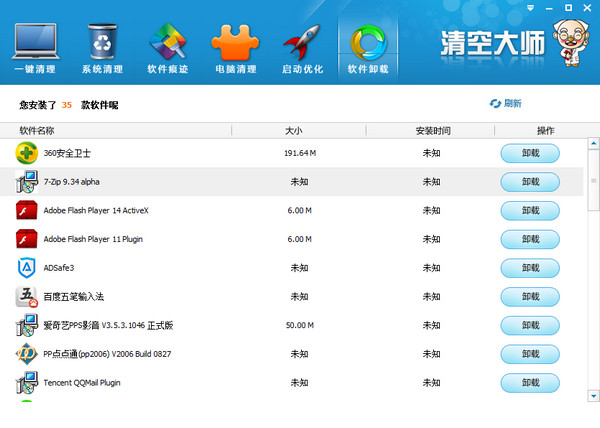Select the 7-Zip 9.34 alpha row text

pos(72,182)
